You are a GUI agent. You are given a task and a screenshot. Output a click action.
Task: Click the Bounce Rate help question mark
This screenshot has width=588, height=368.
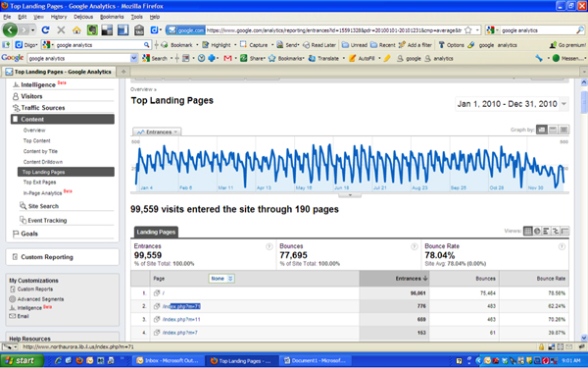562,246
